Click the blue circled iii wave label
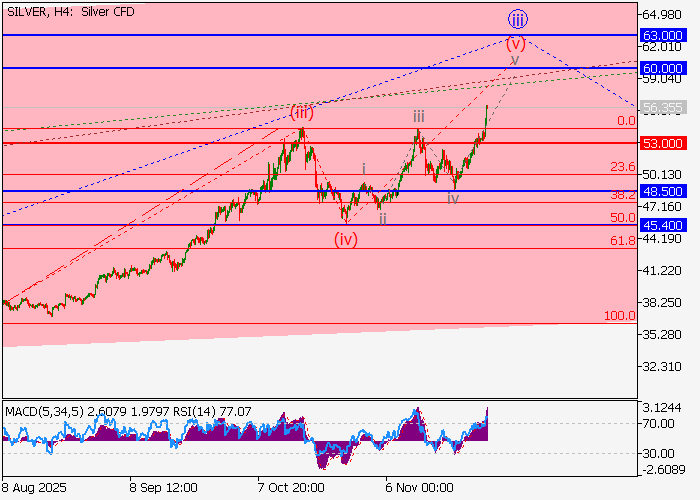 517,19
